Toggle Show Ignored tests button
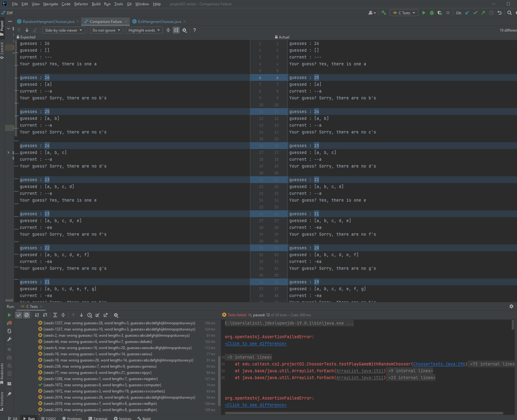The image size is (517, 420). coord(27,315)
